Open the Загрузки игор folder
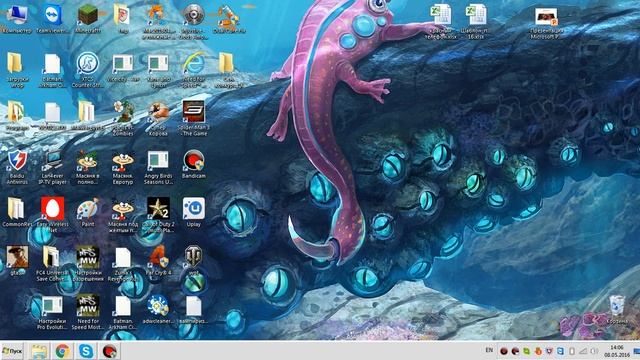Viewport: 640px width, 360px height. (17, 70)
